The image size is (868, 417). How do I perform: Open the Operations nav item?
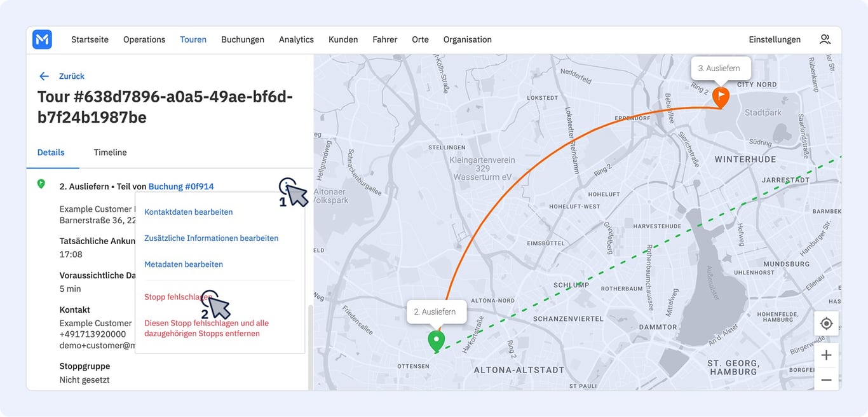click(x=144, y=39)
